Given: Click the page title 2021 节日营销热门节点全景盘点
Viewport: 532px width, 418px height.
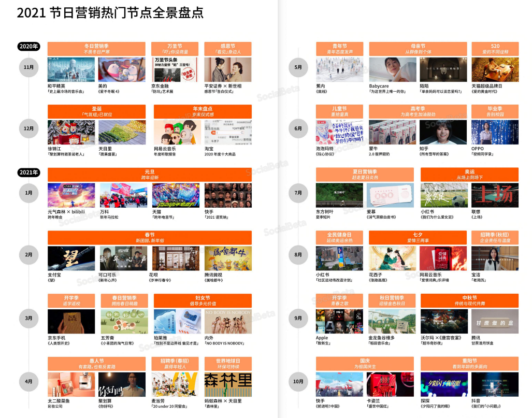Looking at the screenshot, I should click(110, 12).
